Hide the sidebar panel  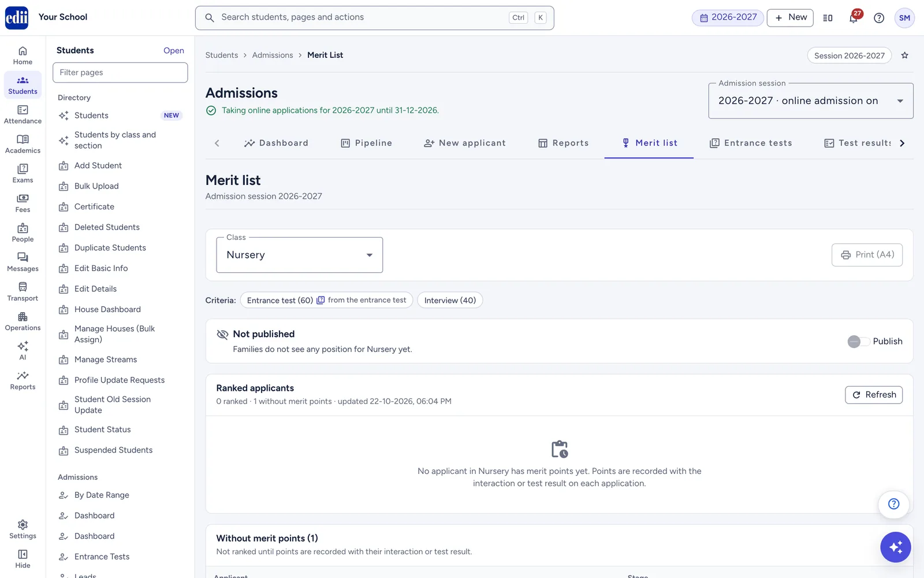click(x=23, y=558)
